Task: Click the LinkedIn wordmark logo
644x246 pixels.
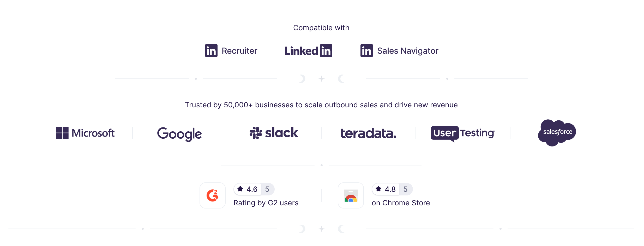Action: [308, 51]
